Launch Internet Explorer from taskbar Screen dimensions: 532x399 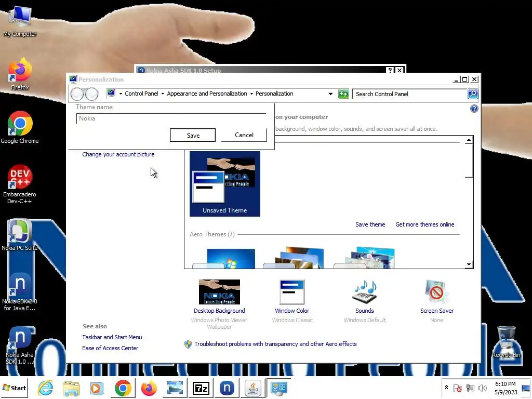click(x=46, y=388)
